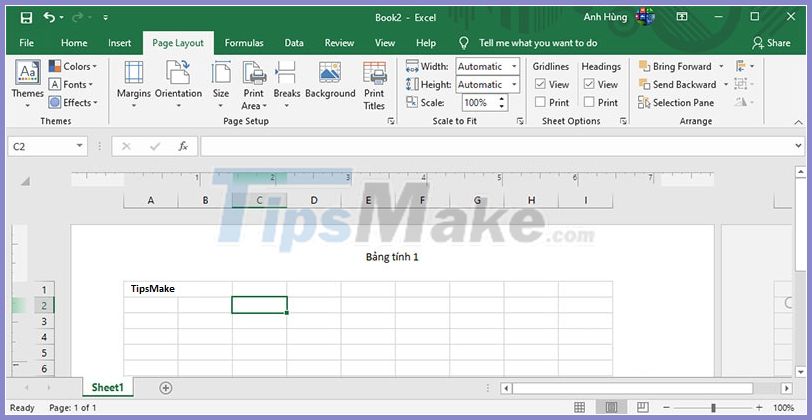The height and width of the screenshot is (420, 812).
Task: Save the workbook with the floppy disk icon
Action: pos(26,18)
